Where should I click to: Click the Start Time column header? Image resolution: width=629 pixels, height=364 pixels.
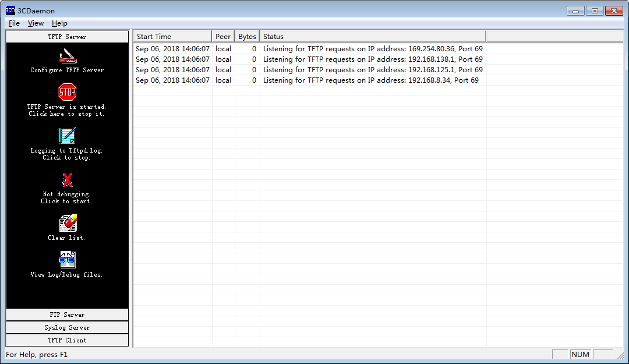pos(172,37)
